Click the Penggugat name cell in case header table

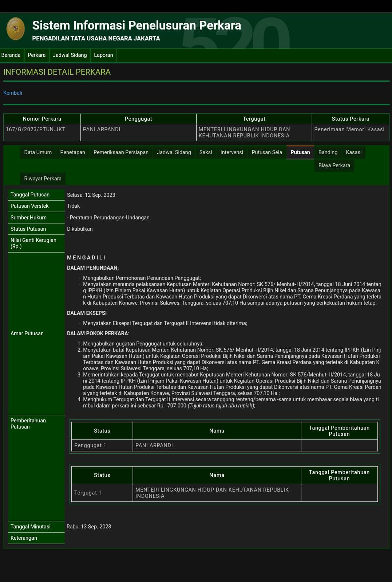(x=138, y=132)
